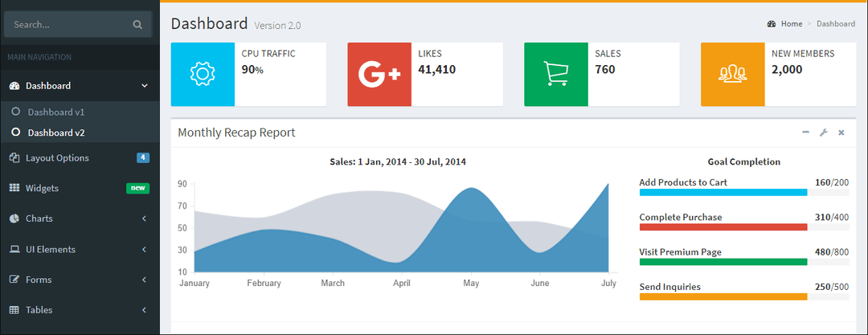The height and width of the screenshot is (335, 868).
Task: Focus the Search input field
Action: 68,25
